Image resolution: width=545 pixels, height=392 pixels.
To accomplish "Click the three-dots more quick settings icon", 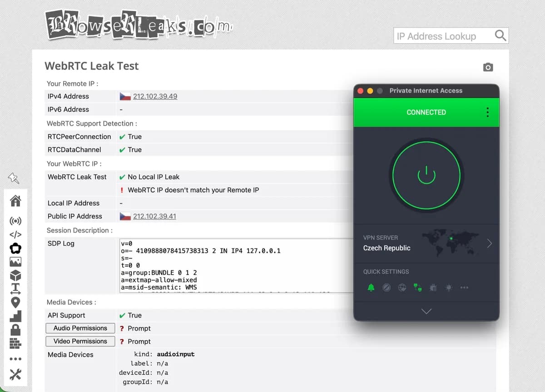I will (x=464, y=288).
